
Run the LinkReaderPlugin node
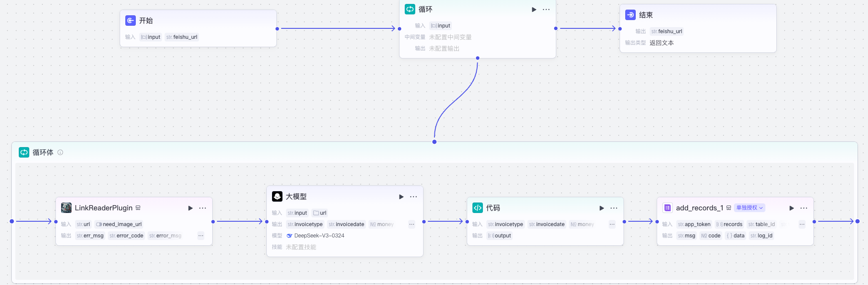click(190, 208)
